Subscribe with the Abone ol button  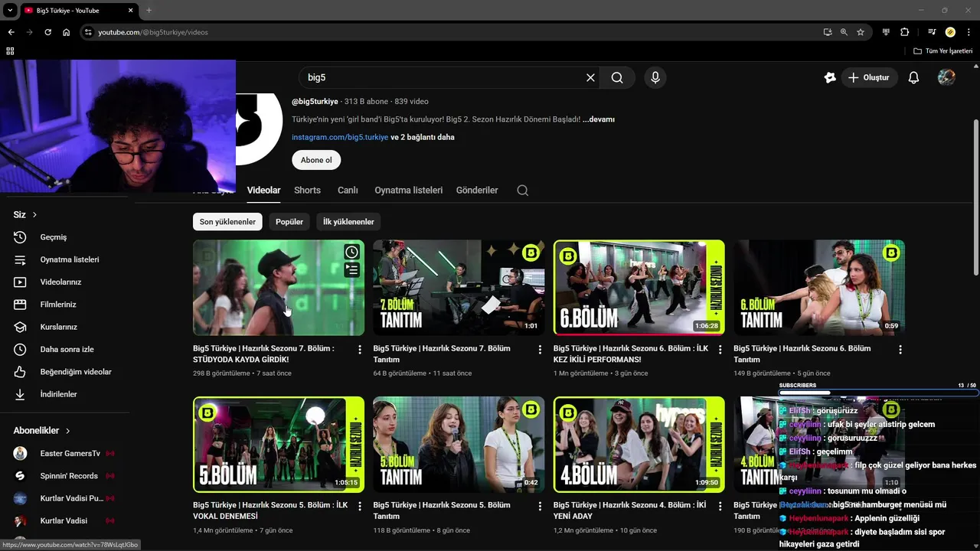pos(316,160)
